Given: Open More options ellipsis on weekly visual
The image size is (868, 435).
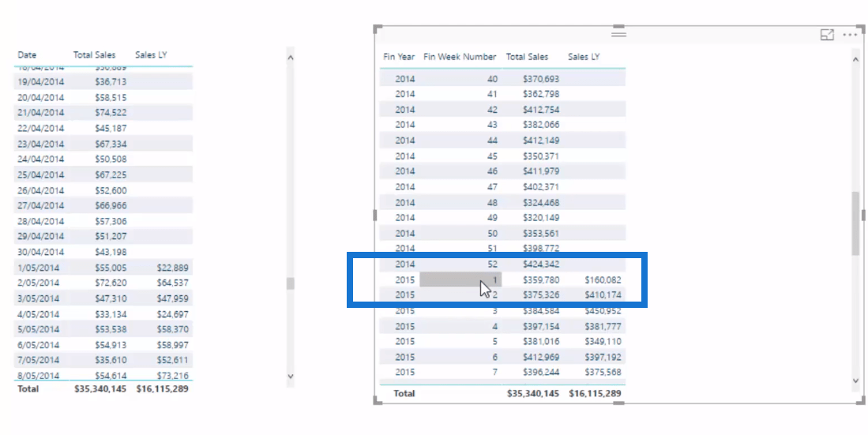Looking at the screenshot, I should 850,35.
